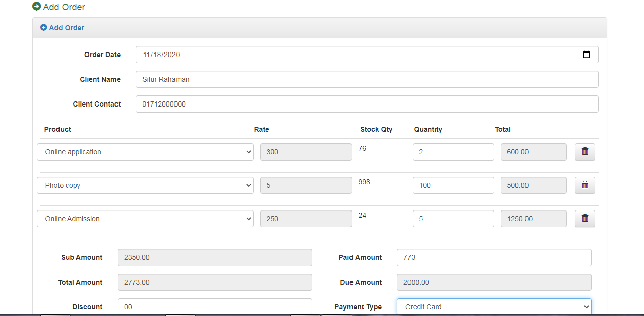Click the Order Date field
The height and width of the screenshot is (316, 644).
pyautogui.click(x=353, y=55)
